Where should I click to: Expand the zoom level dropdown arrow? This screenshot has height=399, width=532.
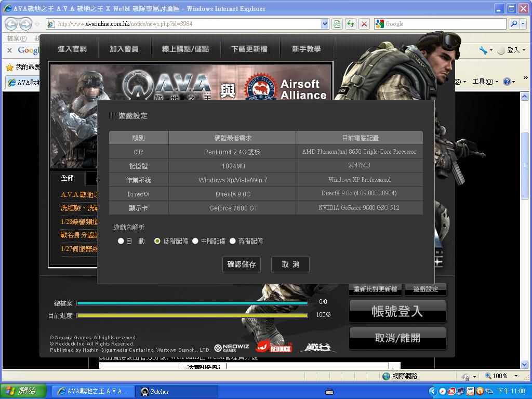pyautogui.click(x=516, y=376)
